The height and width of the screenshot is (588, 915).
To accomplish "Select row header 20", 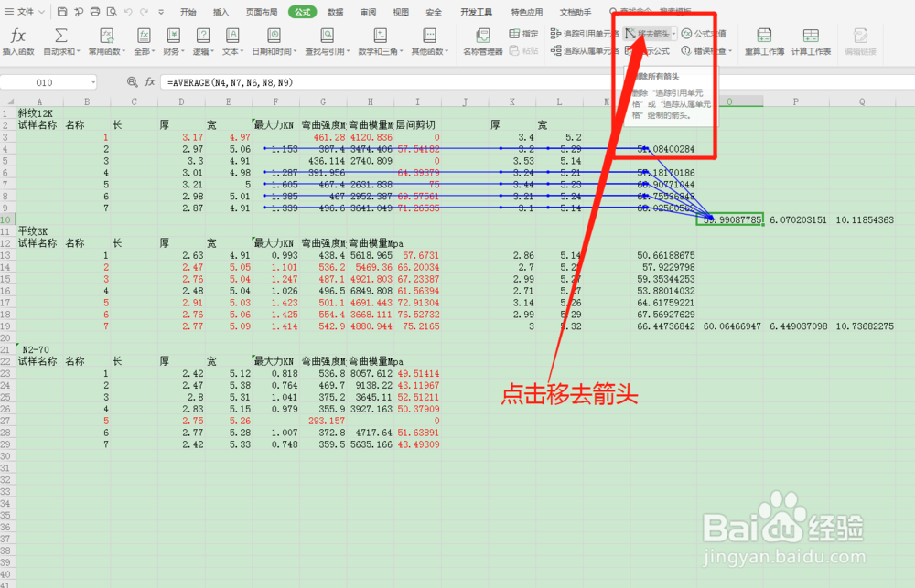I will click(5, 337).
